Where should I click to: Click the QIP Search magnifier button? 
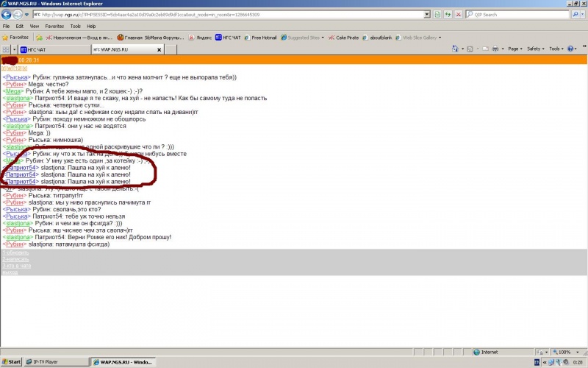[x=575, y=14]
